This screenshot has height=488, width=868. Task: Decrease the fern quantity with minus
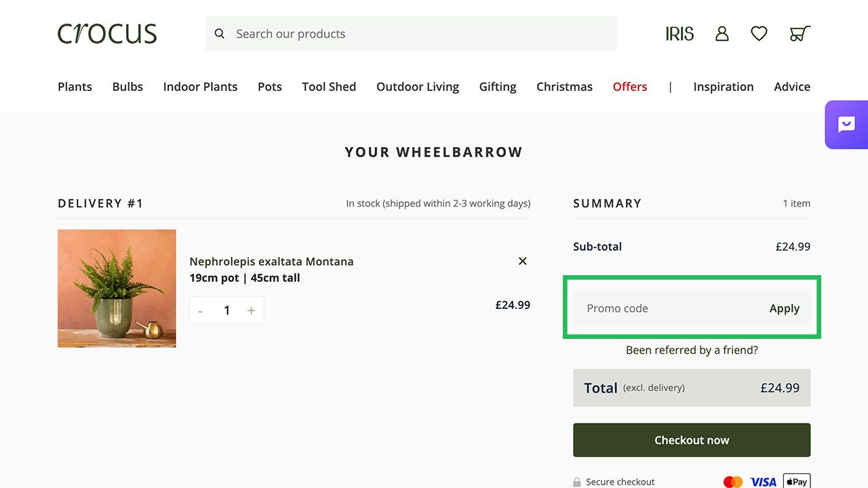pos(201,310)
